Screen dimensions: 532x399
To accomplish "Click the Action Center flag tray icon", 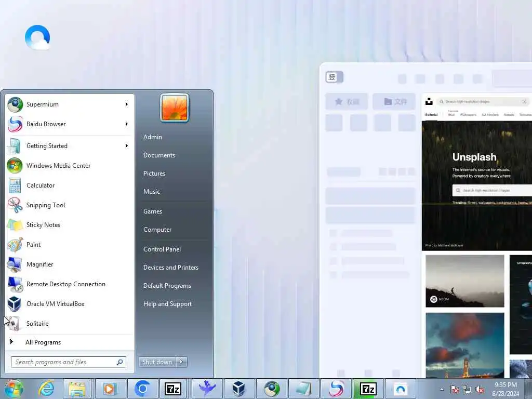I will click(454, 389).
